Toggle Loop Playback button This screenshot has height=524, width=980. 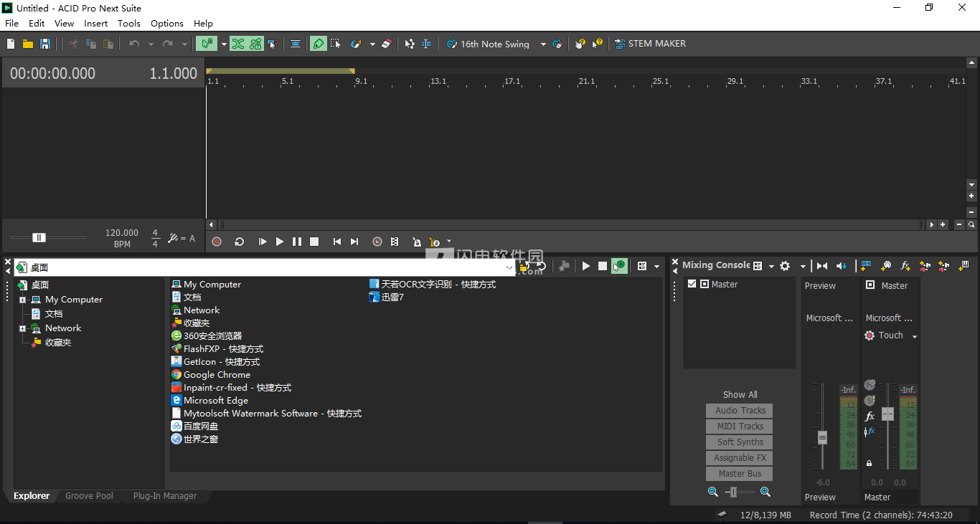(x=240, y=242)
